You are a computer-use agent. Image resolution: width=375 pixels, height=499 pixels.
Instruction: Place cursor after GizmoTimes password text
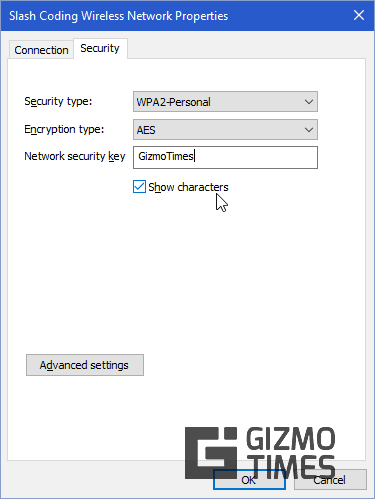pyautogui.click(x=195, y=156)
